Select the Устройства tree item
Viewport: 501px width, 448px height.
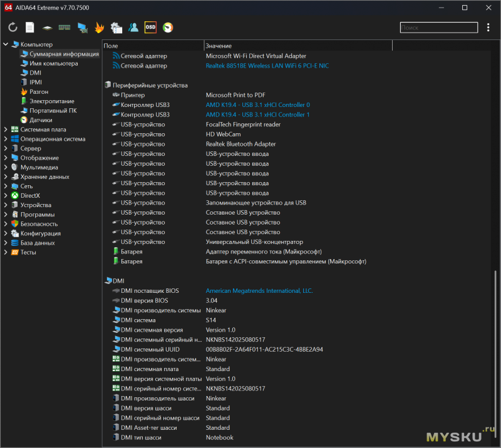point(31,205)
